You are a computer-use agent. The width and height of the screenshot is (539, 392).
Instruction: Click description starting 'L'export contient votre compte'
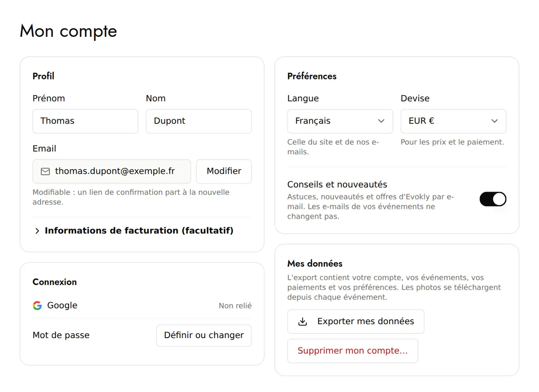[x=394, y=287]
